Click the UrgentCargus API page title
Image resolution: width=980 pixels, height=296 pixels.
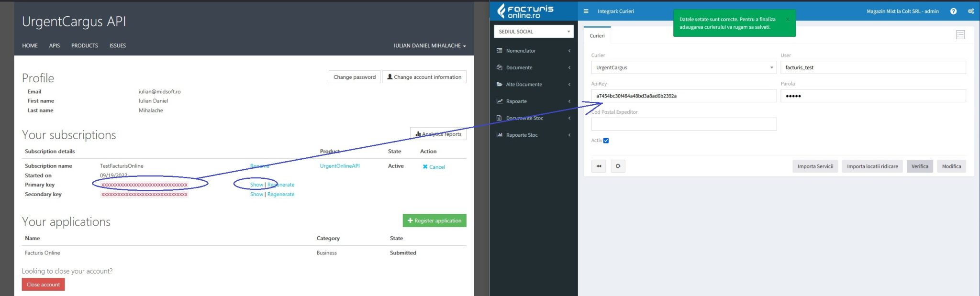(x=74, y=22)
